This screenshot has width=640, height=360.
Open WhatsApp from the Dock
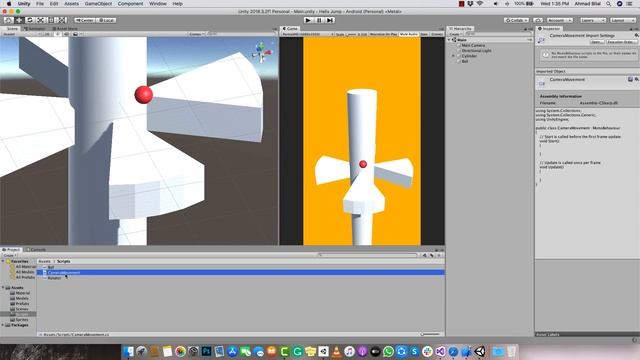coord(388,351)
